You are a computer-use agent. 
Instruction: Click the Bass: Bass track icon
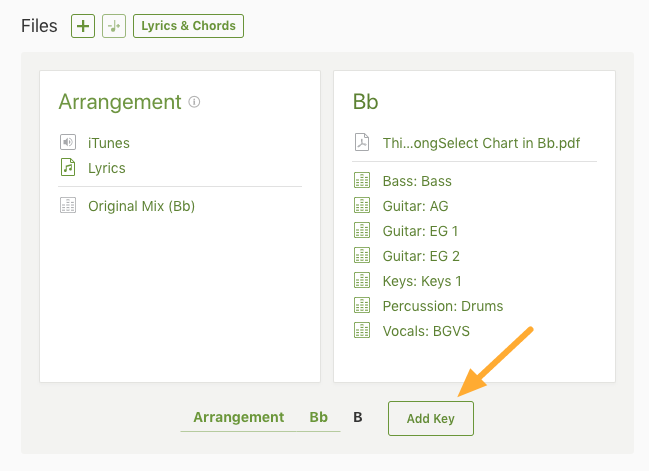(x=362, y=180)
